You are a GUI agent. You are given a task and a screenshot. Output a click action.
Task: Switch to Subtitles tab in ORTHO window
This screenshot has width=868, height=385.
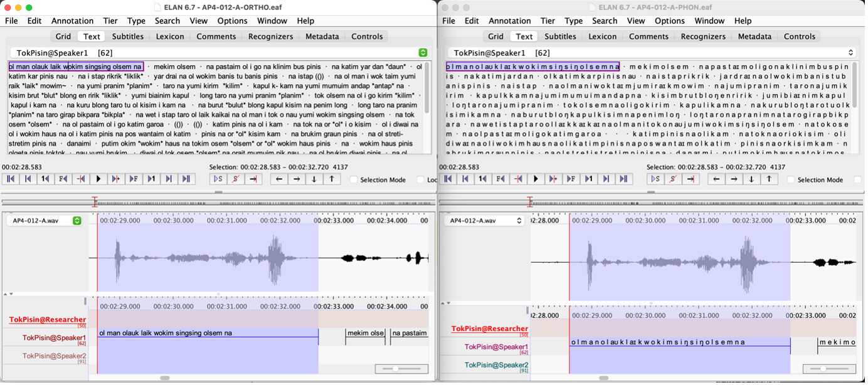127,36
